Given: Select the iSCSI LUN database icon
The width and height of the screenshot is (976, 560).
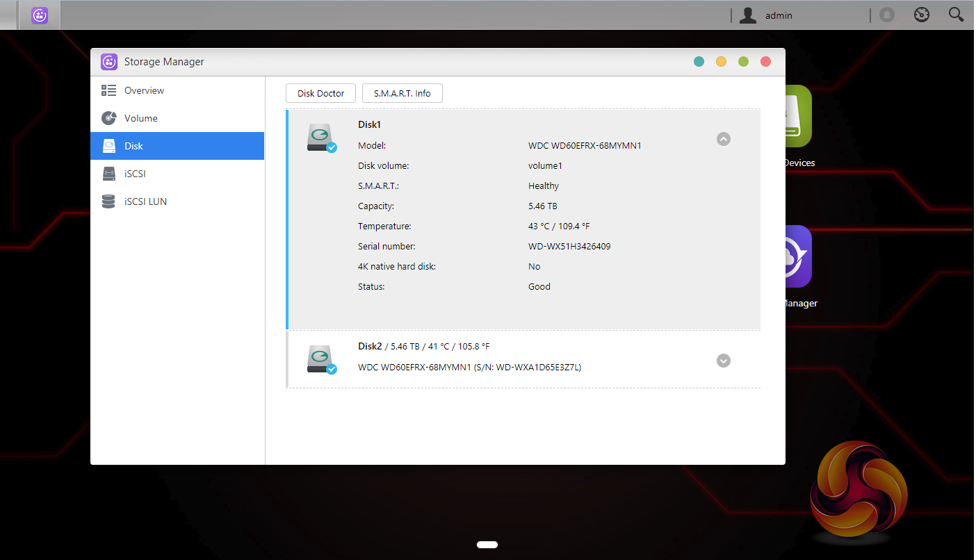Looking at the screenshot, I should [108, 201].
